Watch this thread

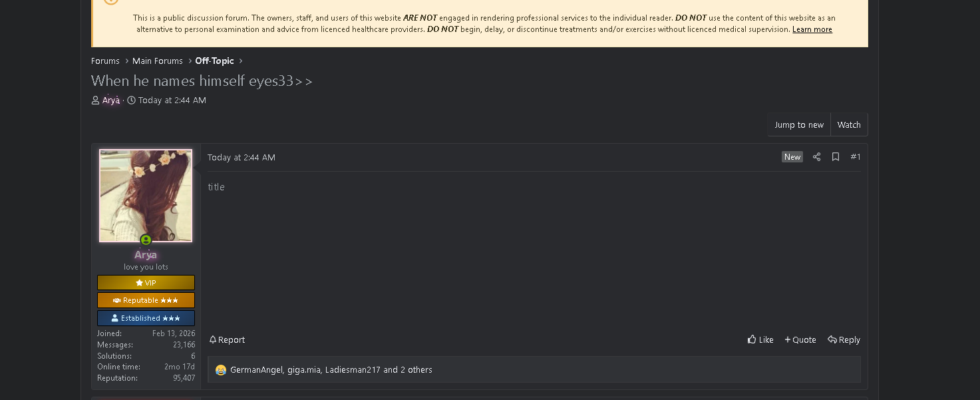849,125
